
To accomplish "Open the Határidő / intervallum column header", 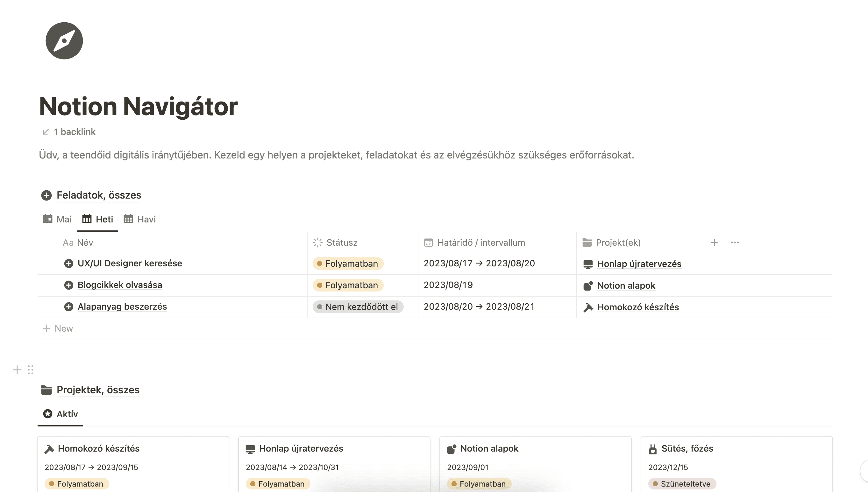I will coord(497,242).
